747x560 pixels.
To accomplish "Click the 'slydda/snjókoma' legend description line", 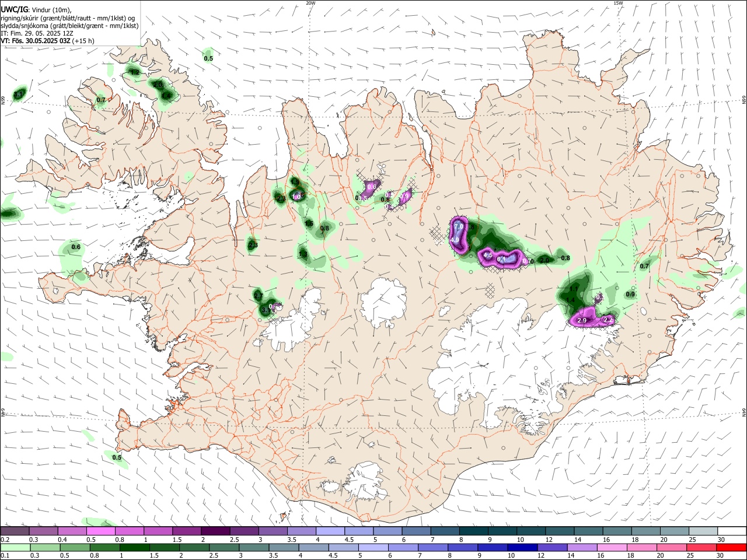I will (x=69, y=26).
